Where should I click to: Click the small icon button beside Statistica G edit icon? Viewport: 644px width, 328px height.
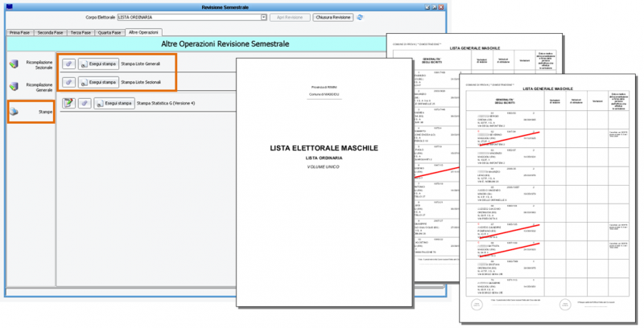84,103
